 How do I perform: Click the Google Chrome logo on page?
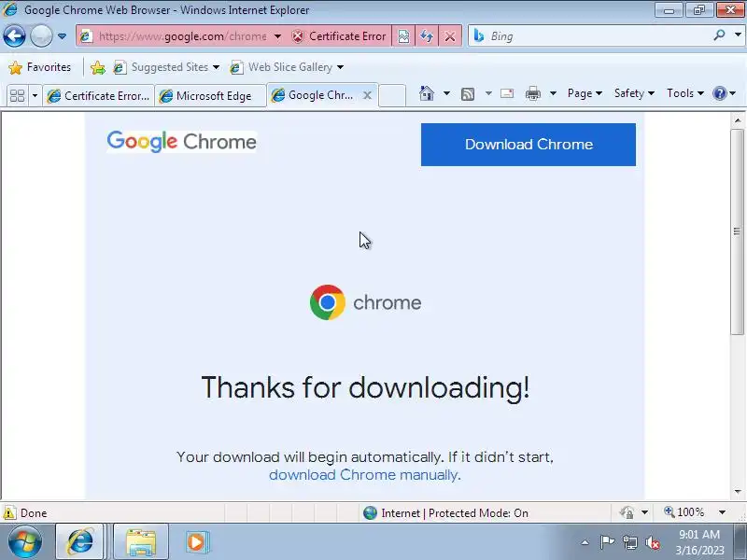coord(181,142)
